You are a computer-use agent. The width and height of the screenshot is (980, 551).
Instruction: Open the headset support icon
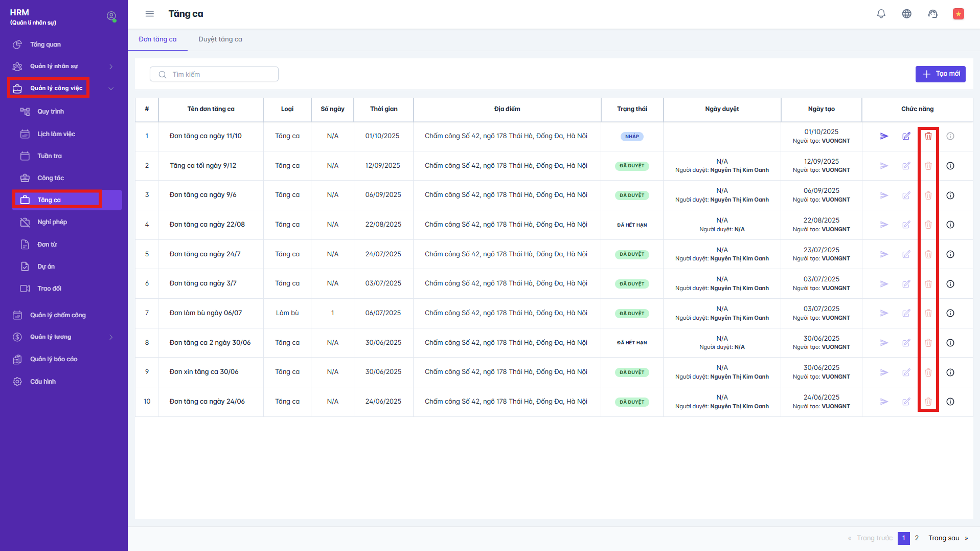932,14
